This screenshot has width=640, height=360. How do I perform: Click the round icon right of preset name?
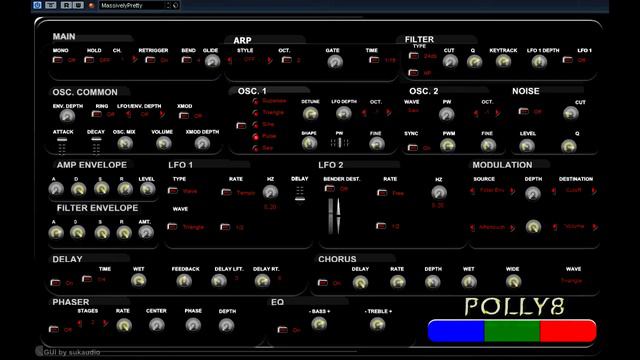(x=176, y=5)
